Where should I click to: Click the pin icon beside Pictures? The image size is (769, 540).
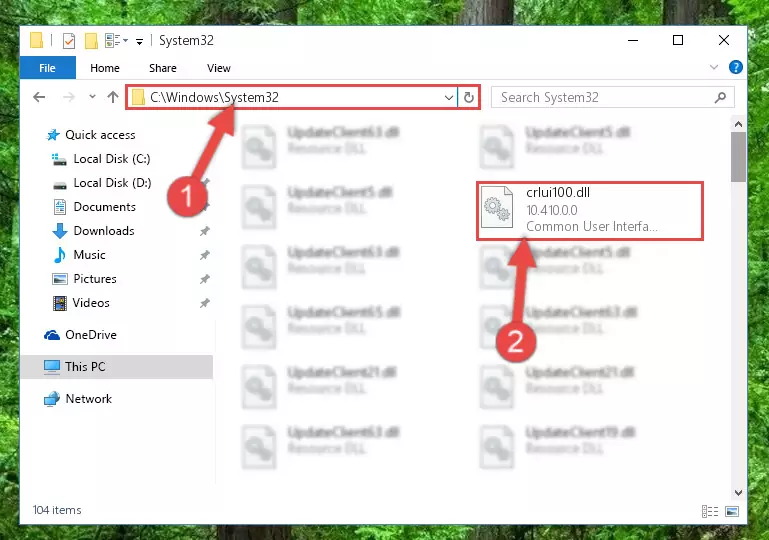[x=205, y=279]
